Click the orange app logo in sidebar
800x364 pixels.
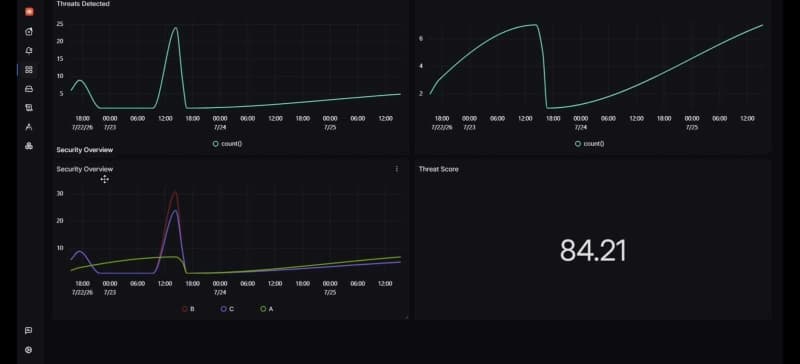coord(29,12)
